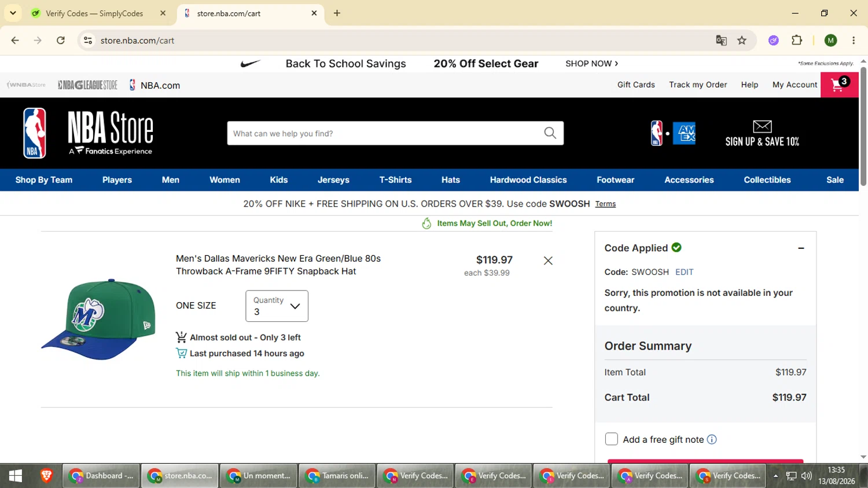Open the Collectibles menu

(x=767, y=180)
